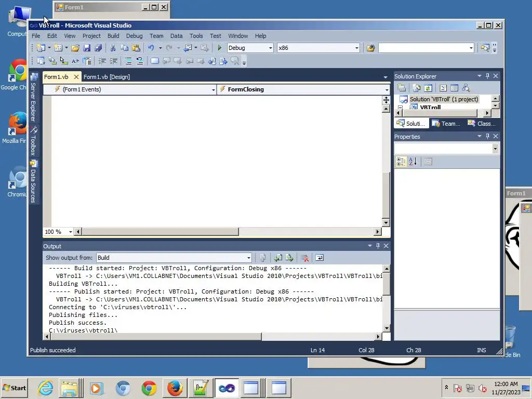Image resolution: width=532 pixels, height=399 pixels.
Task: Open the Tools menu
Action: [x=196, y=36]
